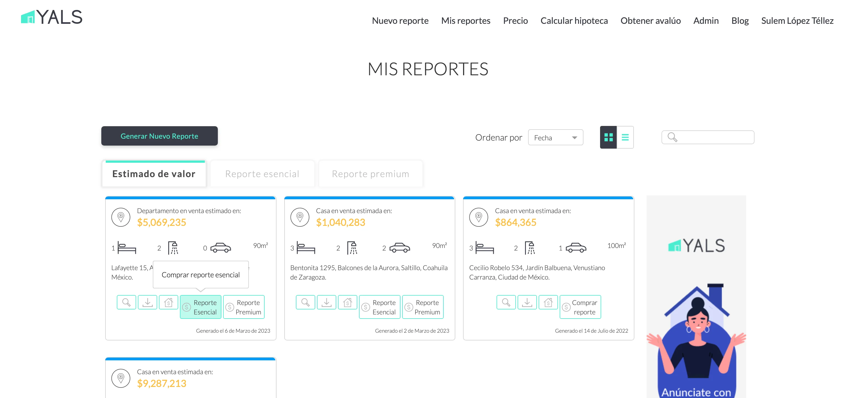The height and width of the screenshot is (398, 868).
Task: Click the Sulem López Téllez account name
Action: point(797,20)
